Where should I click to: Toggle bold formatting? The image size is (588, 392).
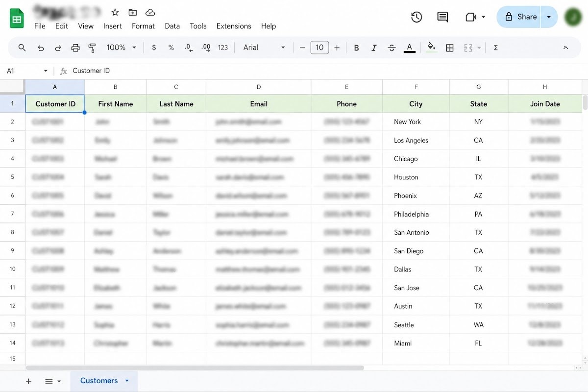356,48
